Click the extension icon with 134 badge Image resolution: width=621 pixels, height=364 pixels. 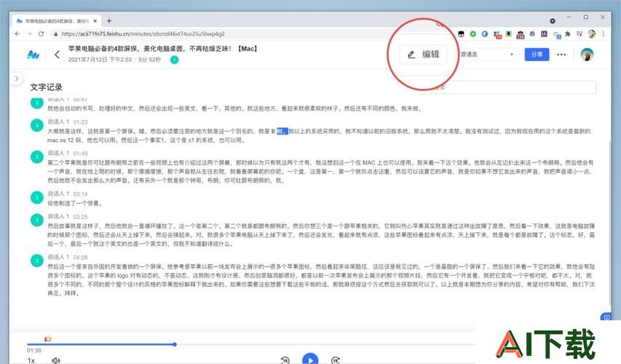pos(521,35)
